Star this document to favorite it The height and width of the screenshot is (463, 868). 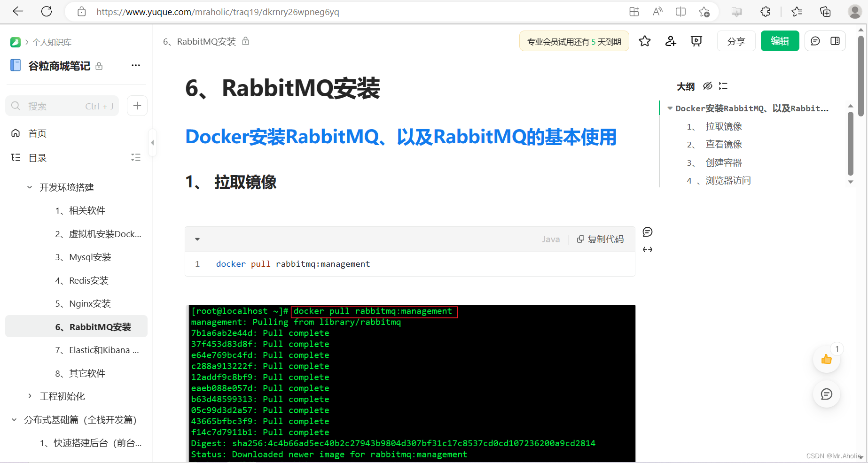click(x=644, y=41)
